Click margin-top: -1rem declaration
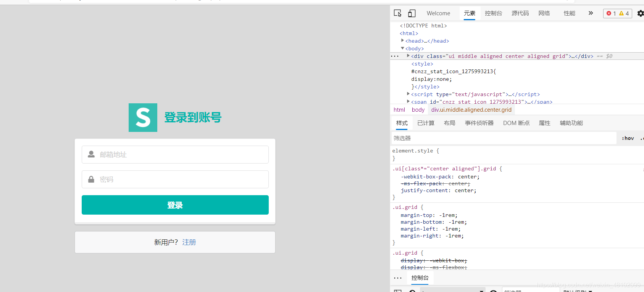The image size is (644, 292). (x=429, y=215)
